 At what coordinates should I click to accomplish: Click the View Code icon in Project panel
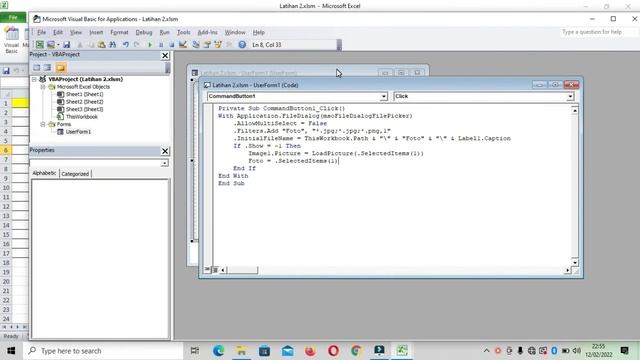click(x=37, y=68)
